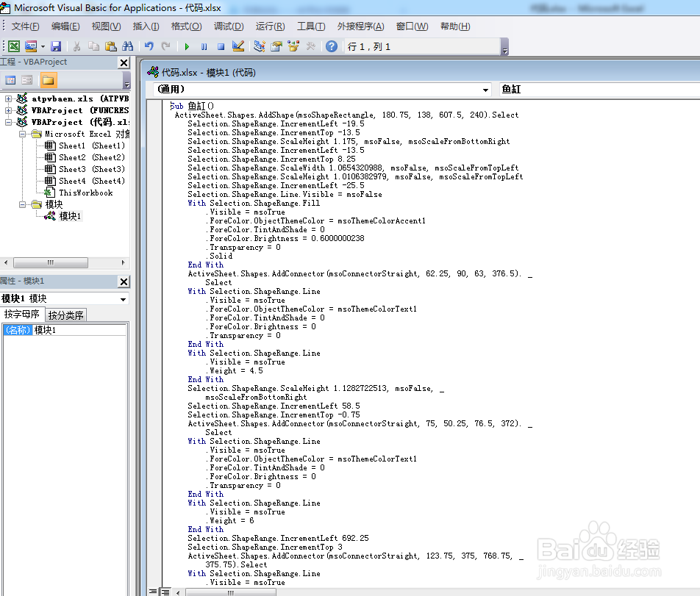Click the blue Help question mark icon
The image size is (700, 596).
[331, 46]
